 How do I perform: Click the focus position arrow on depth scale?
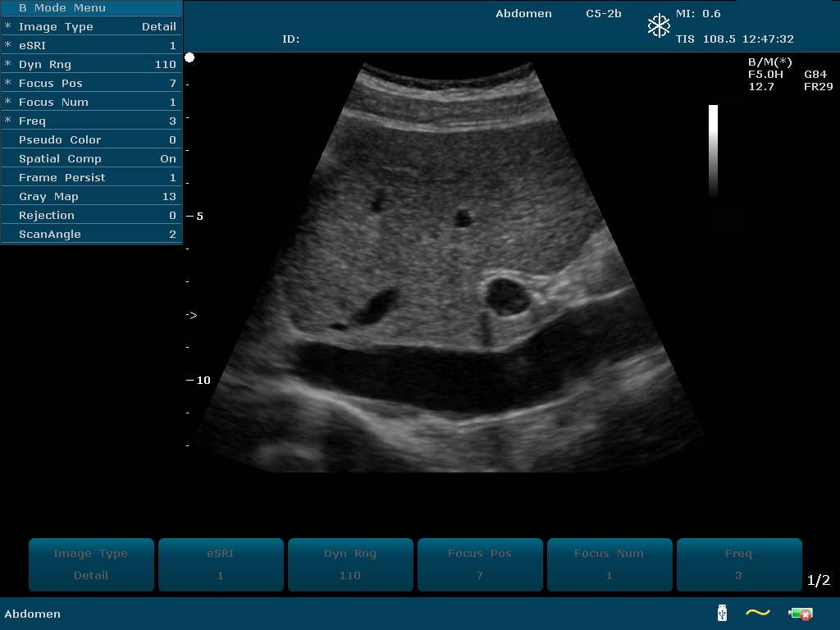click(192, 315)
